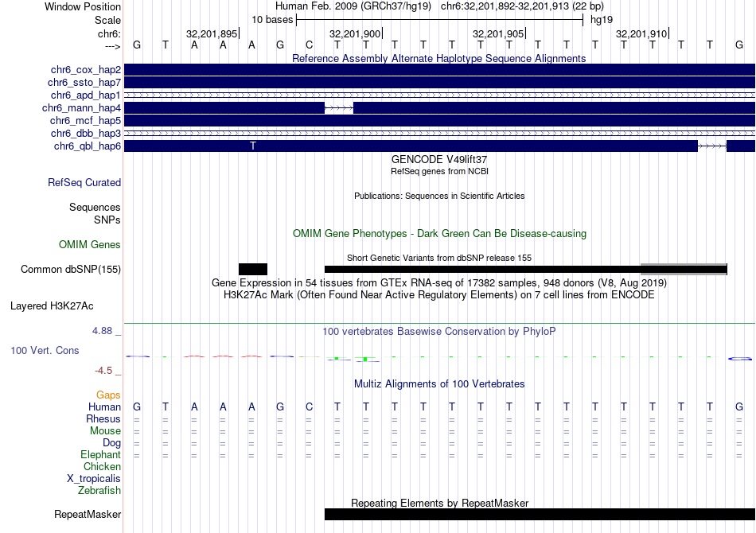The height and width of the screenshot is (533, 756).
Task: Click the Human species label in Multiz
Action: (104, 407)
